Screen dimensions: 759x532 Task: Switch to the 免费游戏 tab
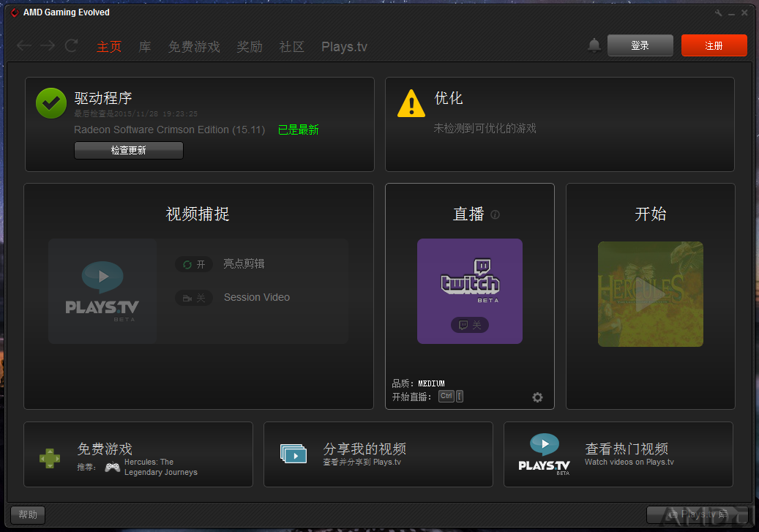pyautogui.click(x=194, y=47)
